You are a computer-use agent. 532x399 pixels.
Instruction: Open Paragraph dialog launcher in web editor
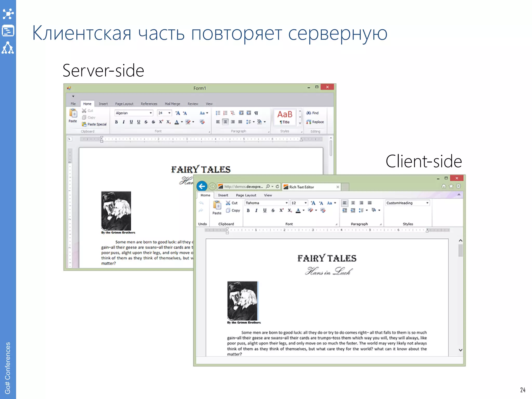click(381, 224)
